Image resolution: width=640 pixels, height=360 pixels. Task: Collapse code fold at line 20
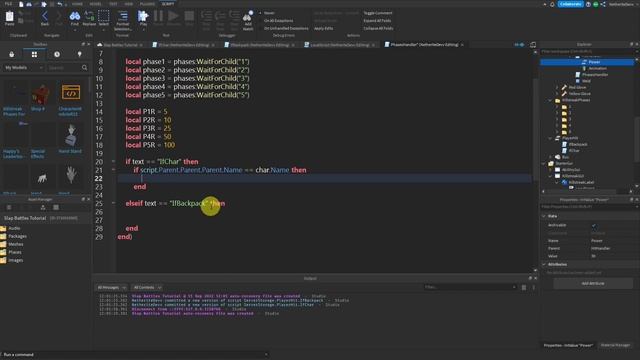(x=113, y=162)
